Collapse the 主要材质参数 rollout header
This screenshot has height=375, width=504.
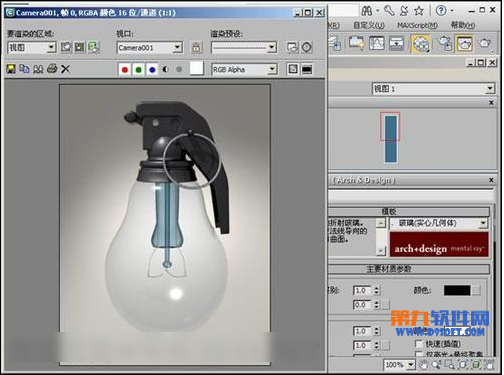click(x=408, y=269)
